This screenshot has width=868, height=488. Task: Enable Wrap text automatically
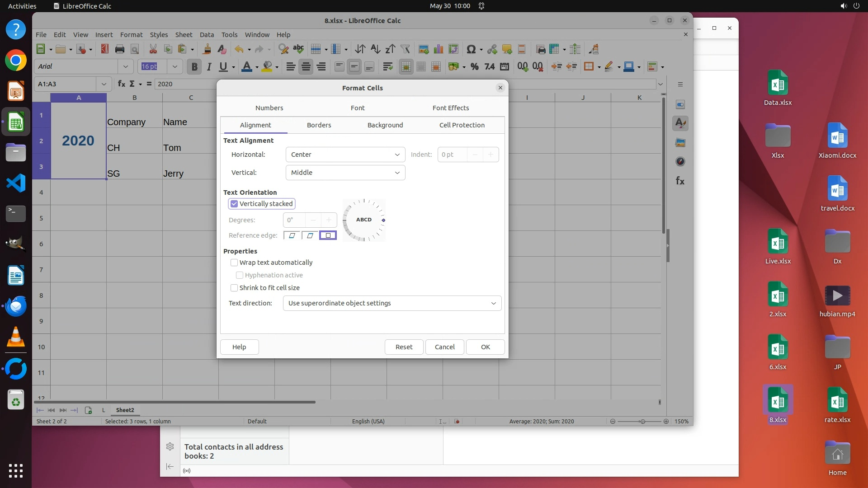pyautogui.click(x=234, y=263)
